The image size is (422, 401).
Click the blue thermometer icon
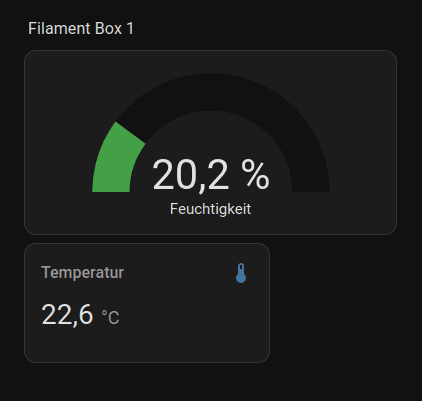point(241,273)
